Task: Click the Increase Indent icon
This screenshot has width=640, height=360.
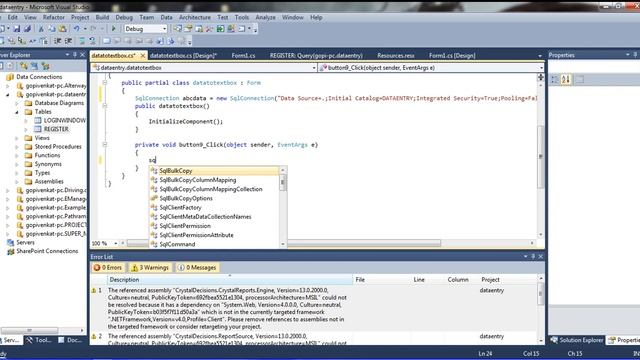Action: pos(69,41)
